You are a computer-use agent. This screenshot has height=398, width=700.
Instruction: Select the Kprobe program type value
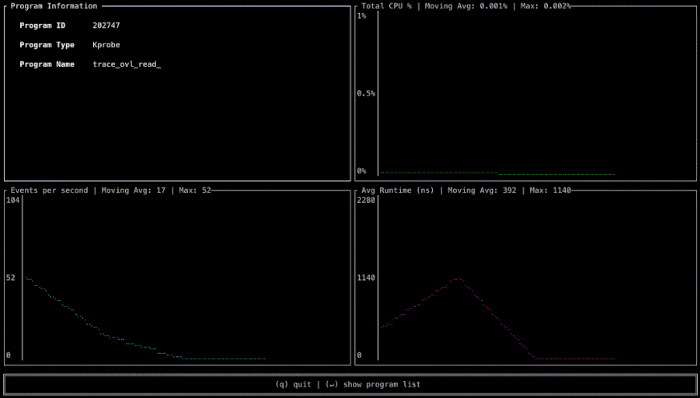[106, 45]
